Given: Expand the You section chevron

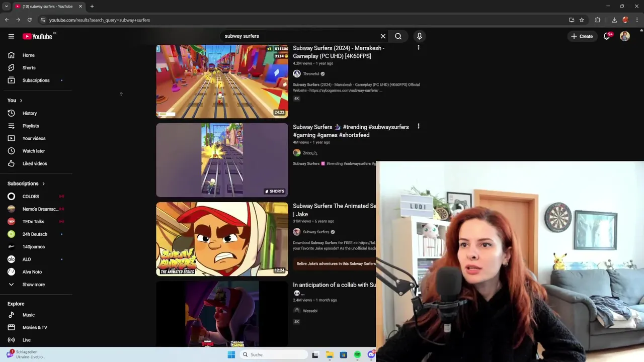Looking at the screenshot, I should pos(21,101).
